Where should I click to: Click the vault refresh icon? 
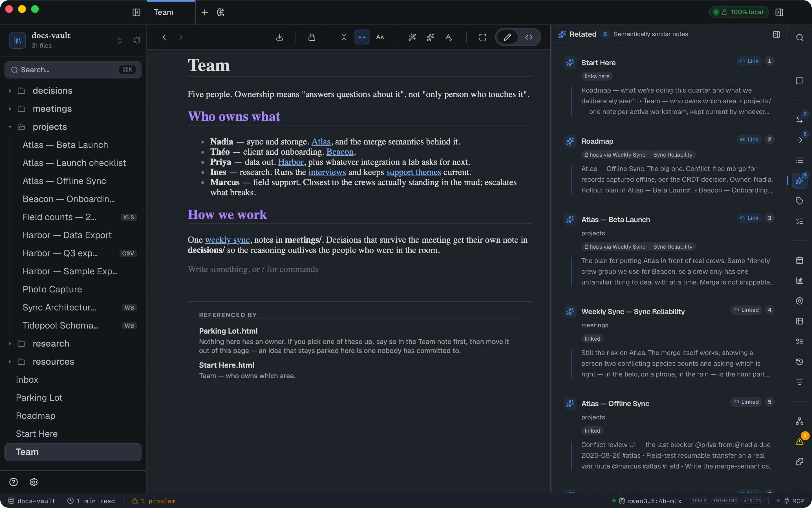136,40
